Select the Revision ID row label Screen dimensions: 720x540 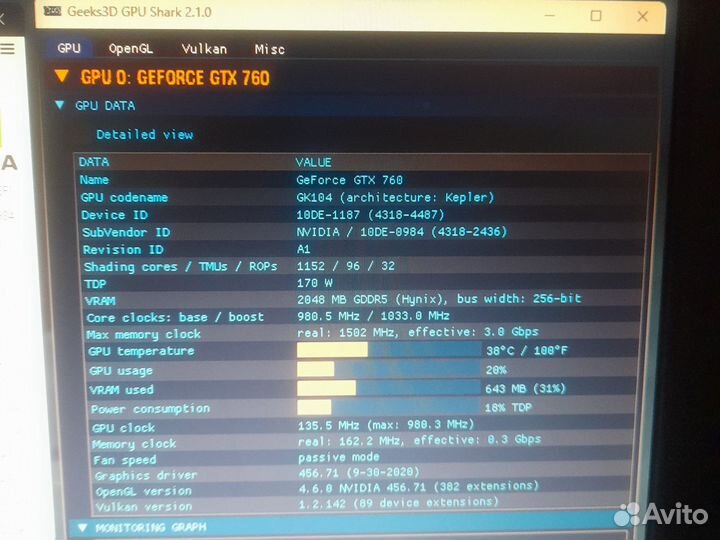[123, 250]
